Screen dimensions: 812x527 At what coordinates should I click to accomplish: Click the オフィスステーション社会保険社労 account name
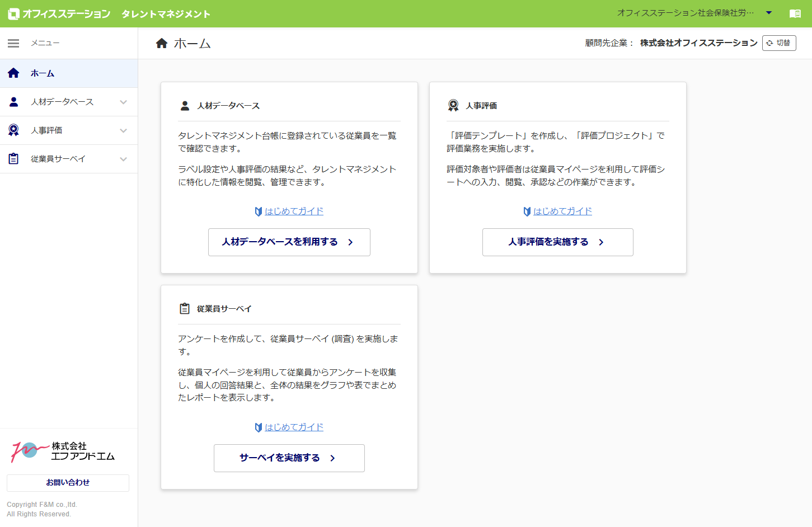686,13
